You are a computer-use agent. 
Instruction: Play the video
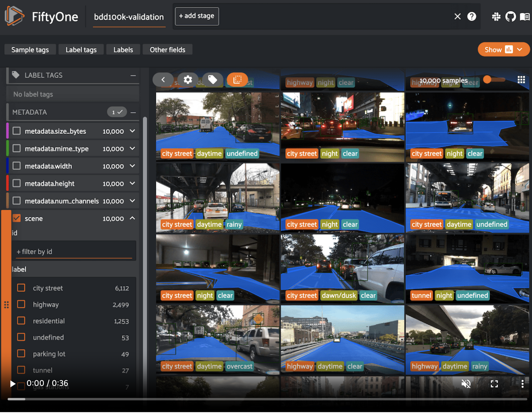click(x=12, y=384)
